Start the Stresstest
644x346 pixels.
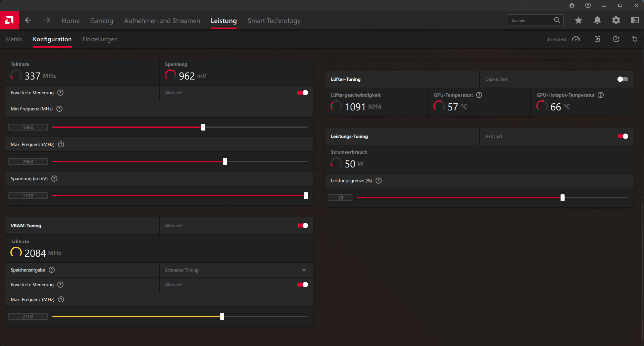(563, 39)
